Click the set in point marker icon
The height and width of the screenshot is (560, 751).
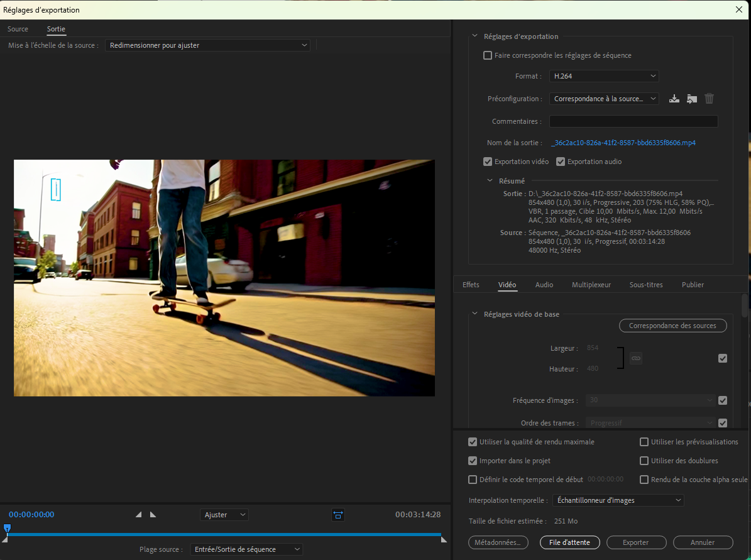139,515
